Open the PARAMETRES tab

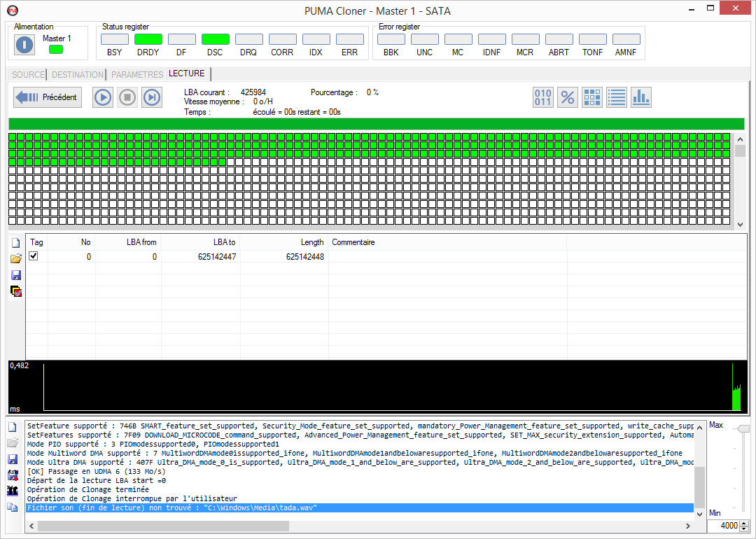[137, 75]
